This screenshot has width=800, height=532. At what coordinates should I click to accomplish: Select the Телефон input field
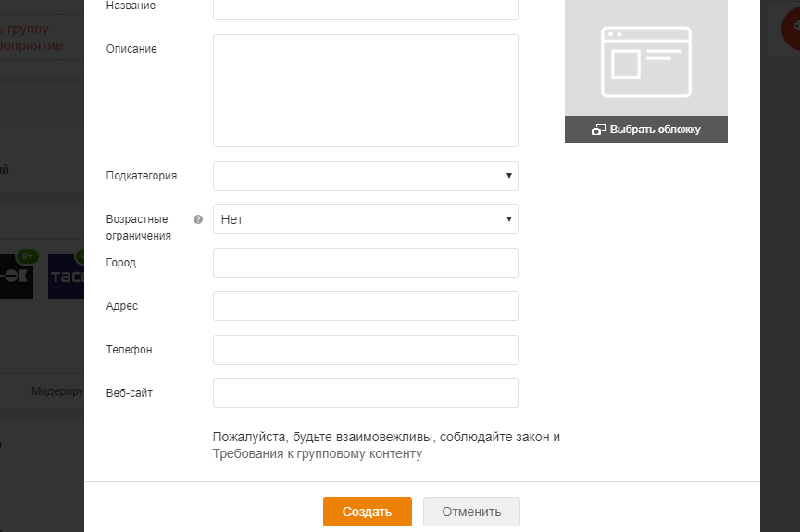coord(365,350)
